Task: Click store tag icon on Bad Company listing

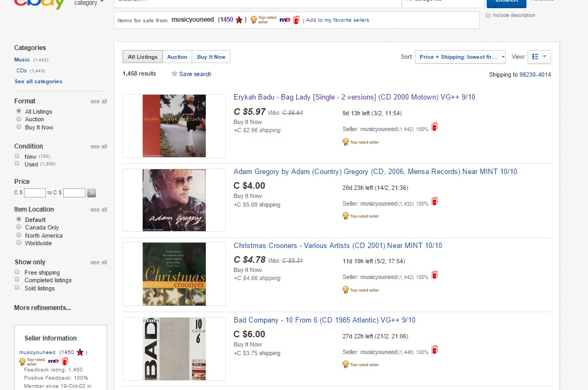Action: [434, 350]
